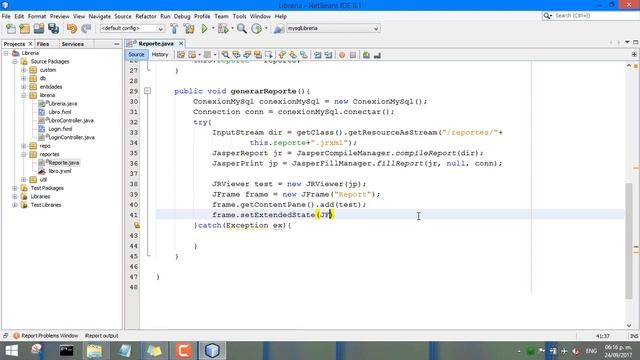Open NetBeans from the Windows taskbar cube icon

coord(212,351)
